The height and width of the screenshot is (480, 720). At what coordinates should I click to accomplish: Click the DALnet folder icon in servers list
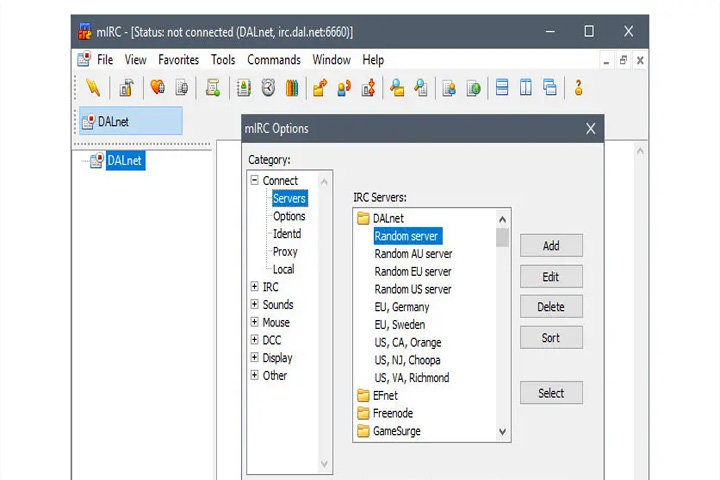tap(363, 218)
